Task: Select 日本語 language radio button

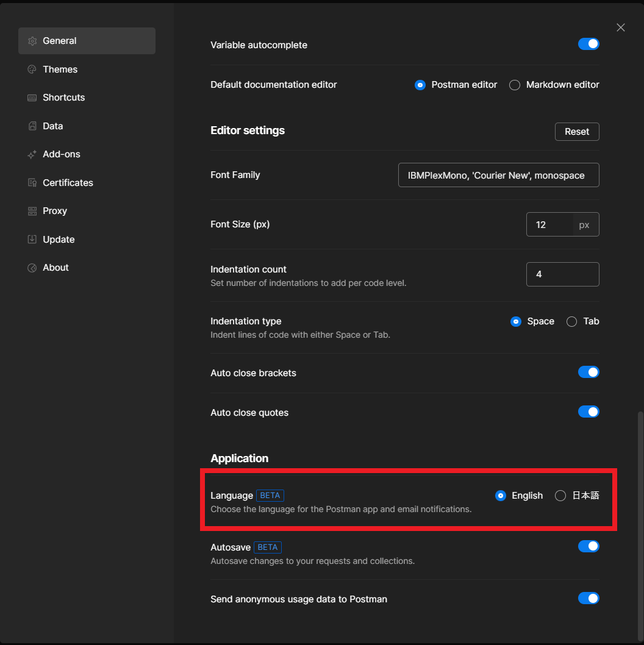Action: pyautogui.click(x=560, y=496)
